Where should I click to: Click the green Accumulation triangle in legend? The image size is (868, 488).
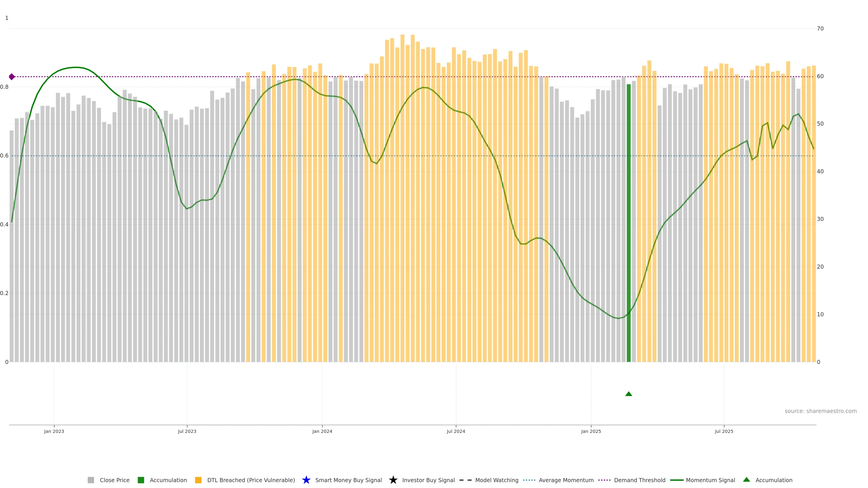point(746,480)
